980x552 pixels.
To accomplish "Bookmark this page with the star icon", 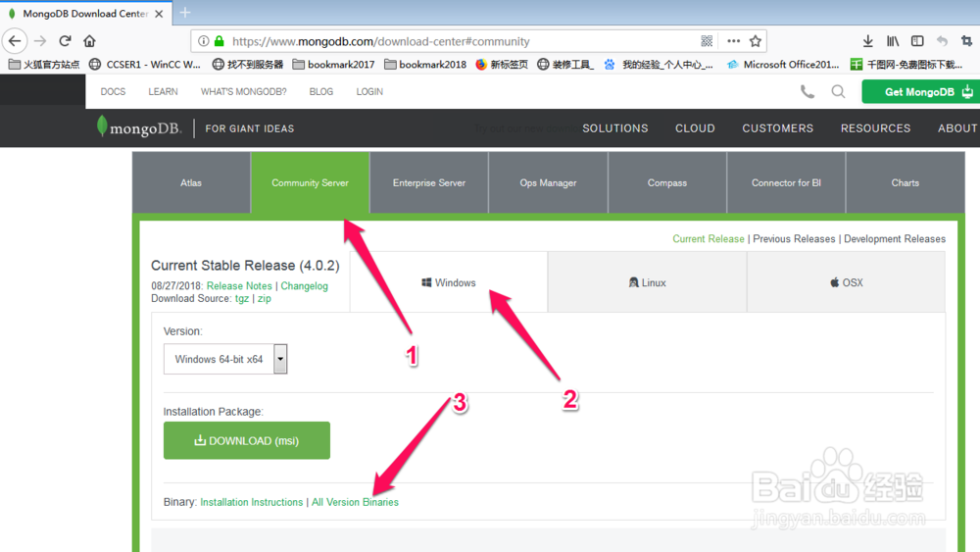I will pyautogui.click(x=756, y=41).
